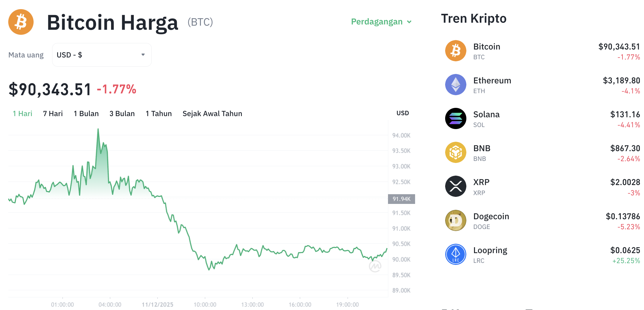
Task: Click the BNB coin icon
Action: pos(455,152)
